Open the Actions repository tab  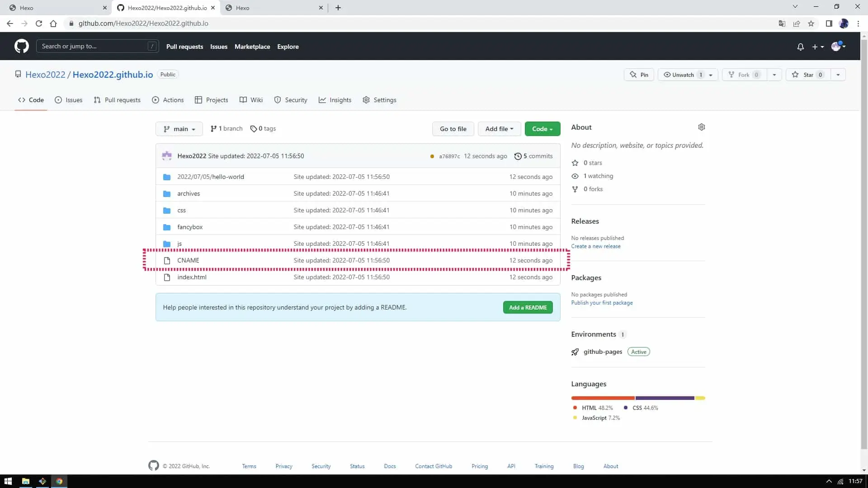pyautogui.click(x=168, y=100)
